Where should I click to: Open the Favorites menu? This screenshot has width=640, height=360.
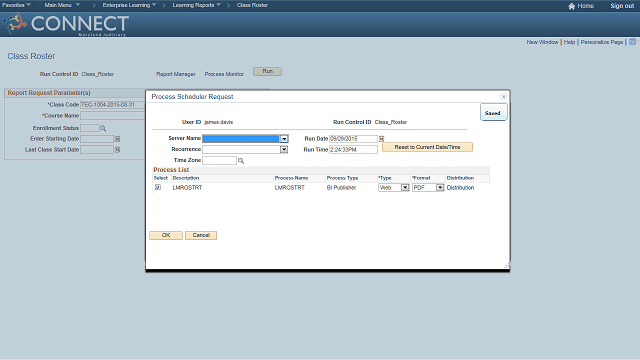click(x=16, y=5)
